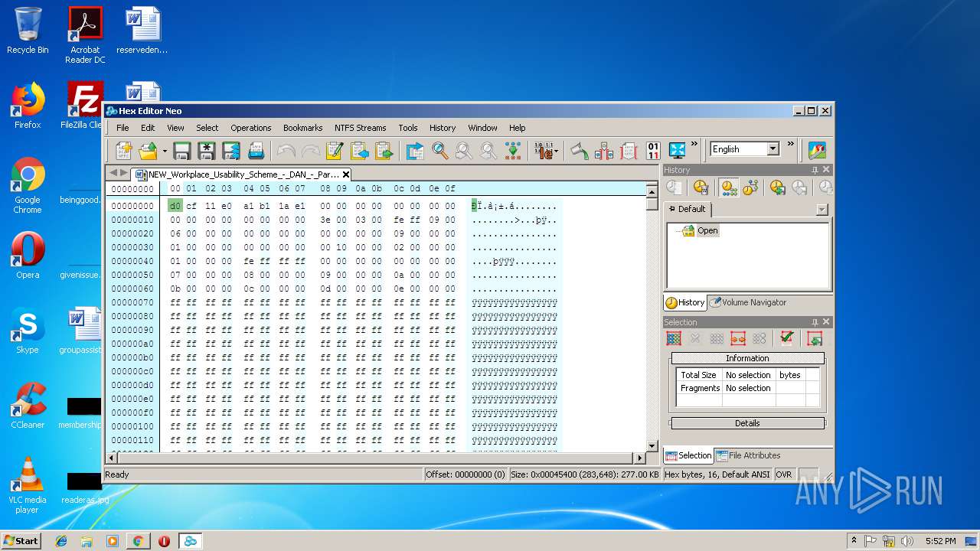Image resolution: width=980 pixels, height=551 pixels.
Task: Click the Save All icon
Action: pyautogui.click(x=231, y=150)
